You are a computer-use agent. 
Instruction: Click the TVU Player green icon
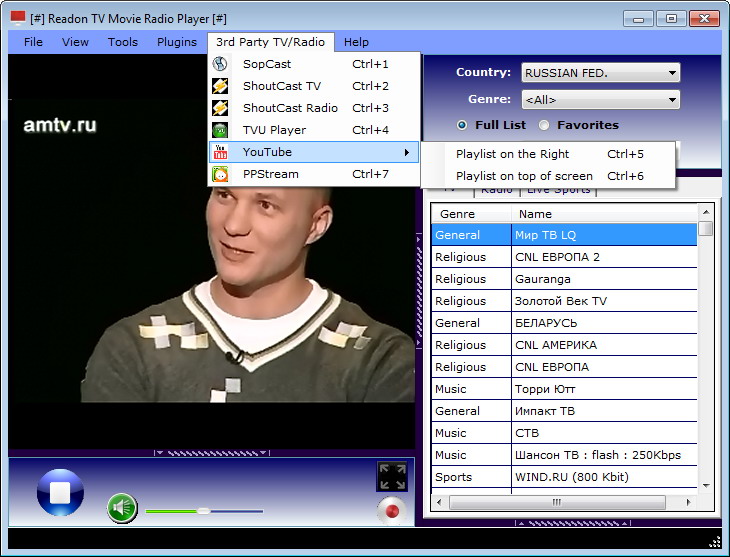coord(220,130)
